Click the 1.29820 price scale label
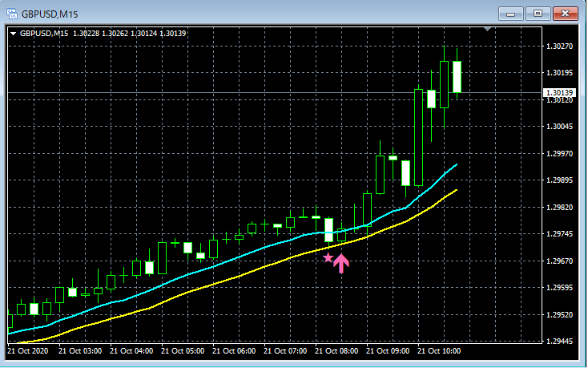The width and height of the screenshot is (588, 368). point(559,208)
